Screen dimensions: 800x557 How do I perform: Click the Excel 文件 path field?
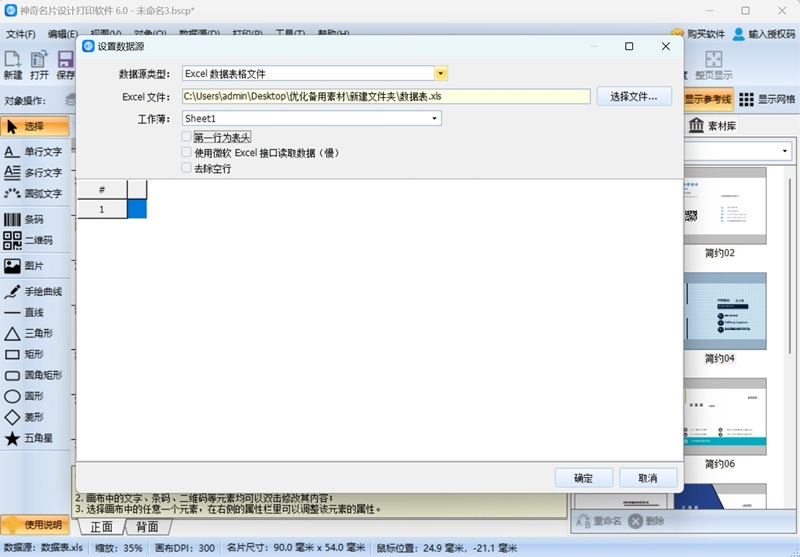pos(385,97)
